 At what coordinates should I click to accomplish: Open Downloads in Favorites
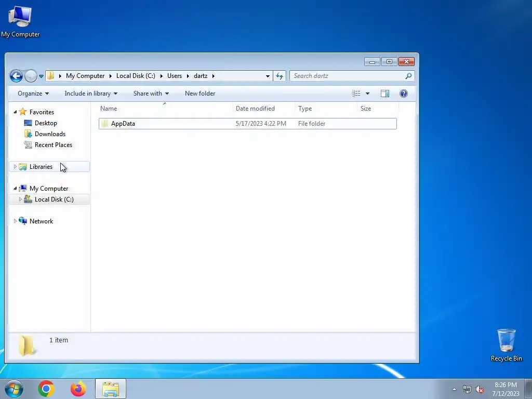point(50,134)
